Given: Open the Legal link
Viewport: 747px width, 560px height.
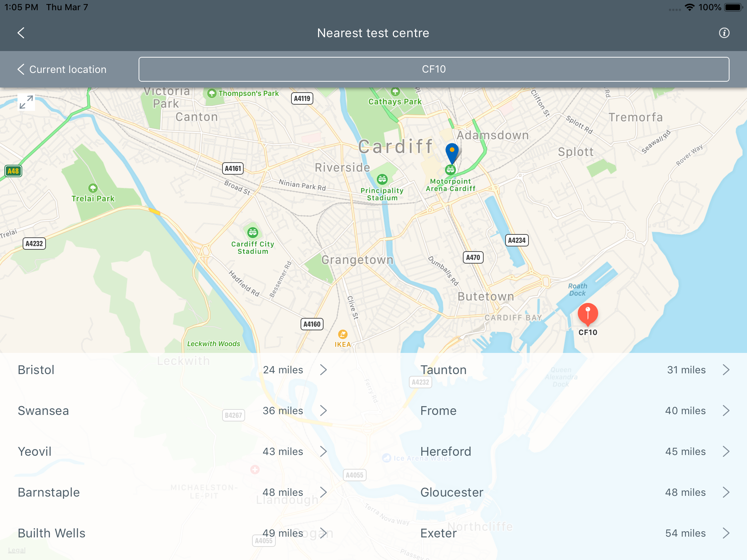Looking at the screenshot, I should point(17,550).
